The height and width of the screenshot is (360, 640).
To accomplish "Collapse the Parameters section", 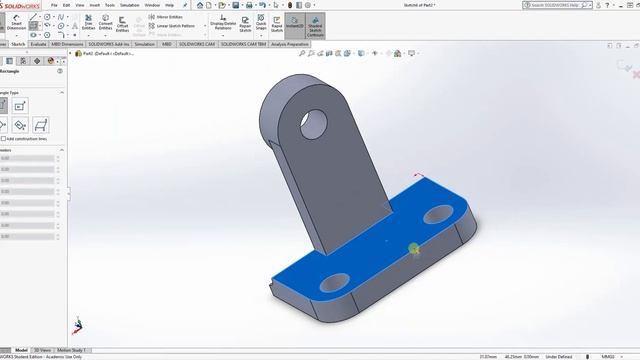I will (x=62, y=150).
